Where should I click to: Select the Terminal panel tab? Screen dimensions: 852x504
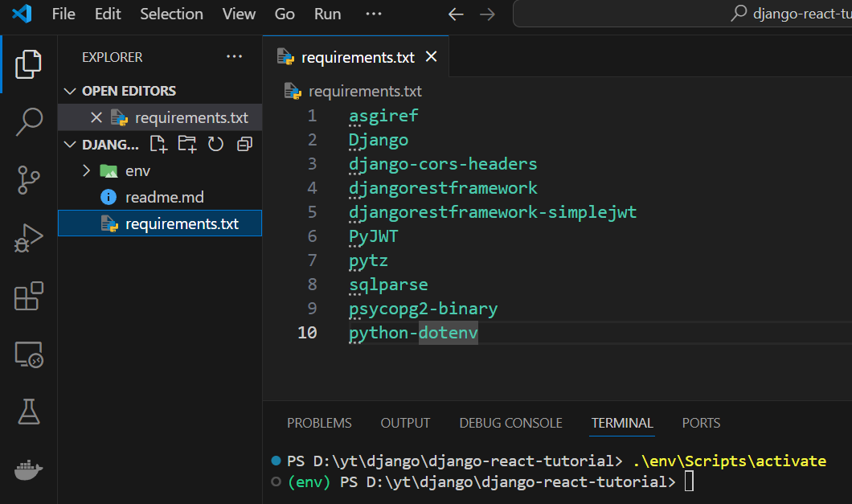pyautogui.click(x=622, y=423)
